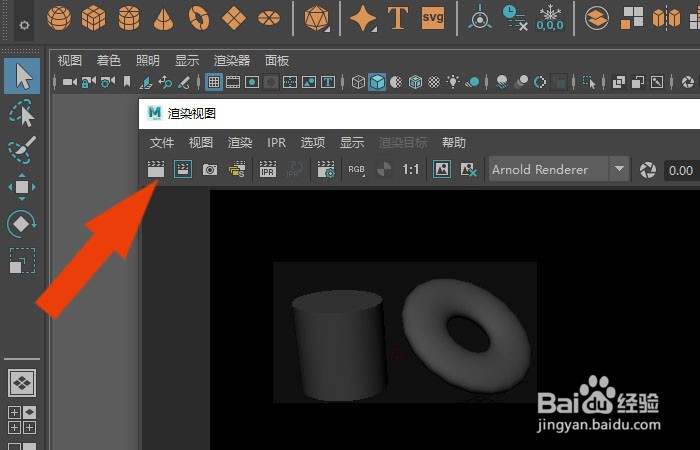The image size is (700, 450).
Task: Switch to the four view layout
Action: click(22, 420)
